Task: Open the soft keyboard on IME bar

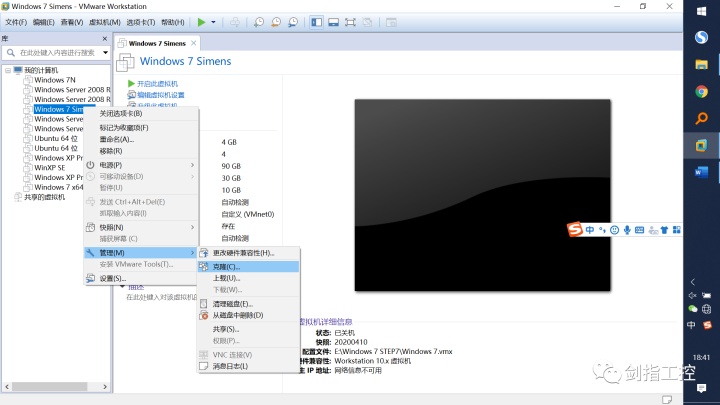Action: coord(639,230)
